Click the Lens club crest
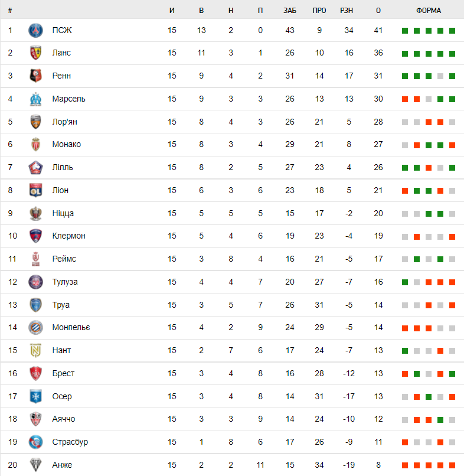 coord(36,53)
